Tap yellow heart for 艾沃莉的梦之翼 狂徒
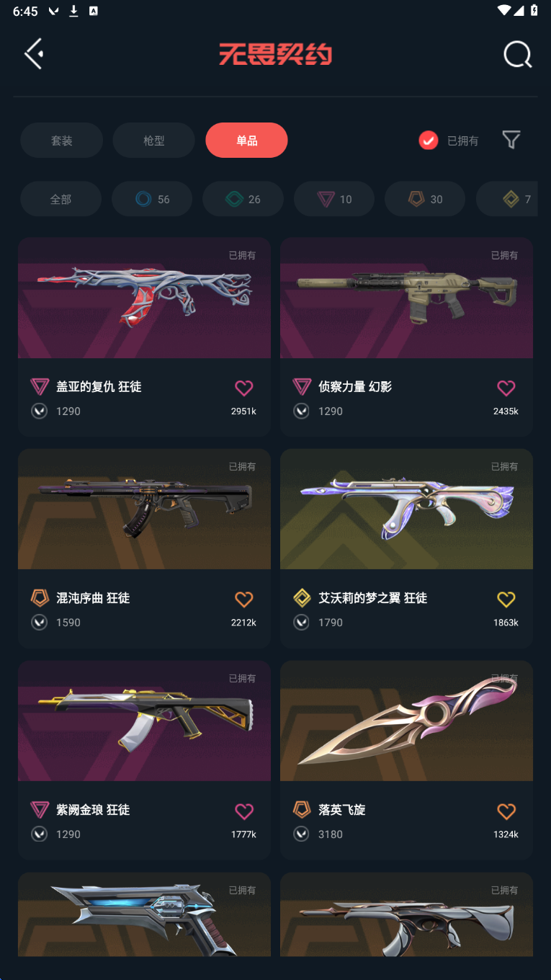The height and width of the screenshot is (980, 551). click(x=506, y=600)
